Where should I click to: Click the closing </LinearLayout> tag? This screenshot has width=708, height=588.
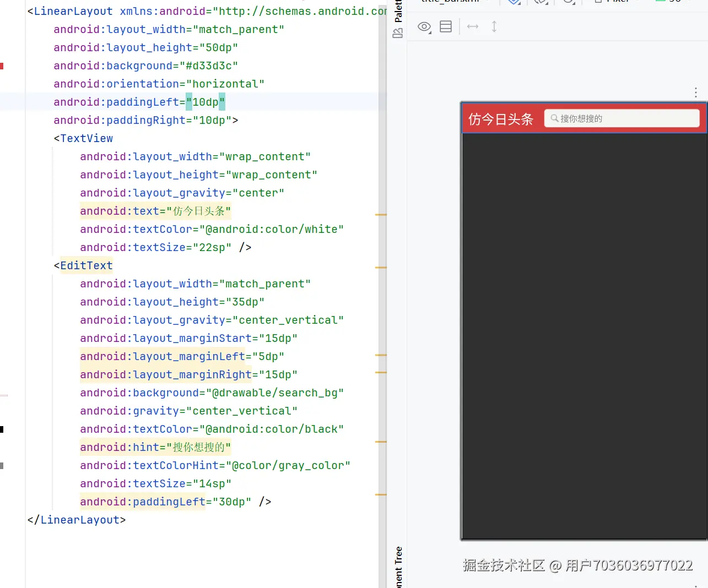tap(77, 520)
